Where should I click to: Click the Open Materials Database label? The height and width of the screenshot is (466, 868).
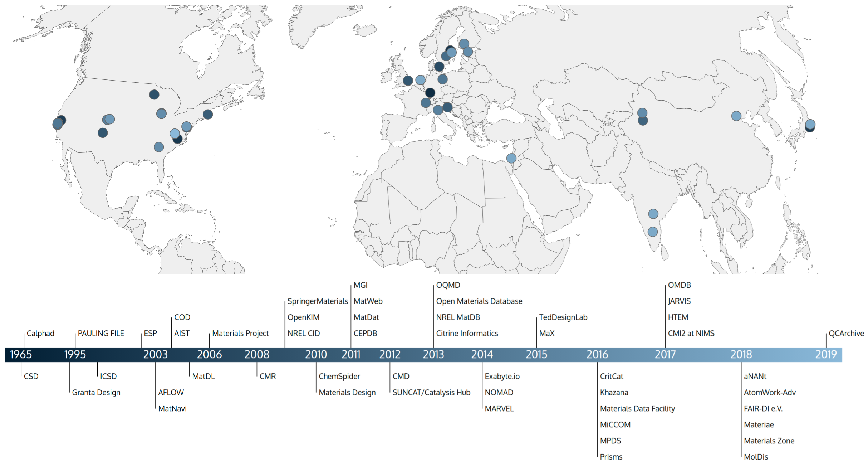pyautogui.click(x=479, y=301)
